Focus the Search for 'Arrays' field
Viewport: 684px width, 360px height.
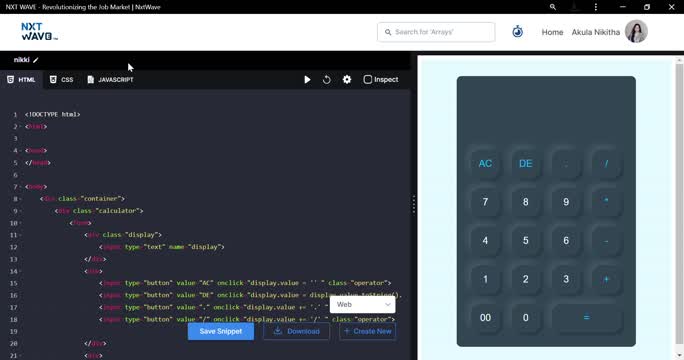(436, 32)
